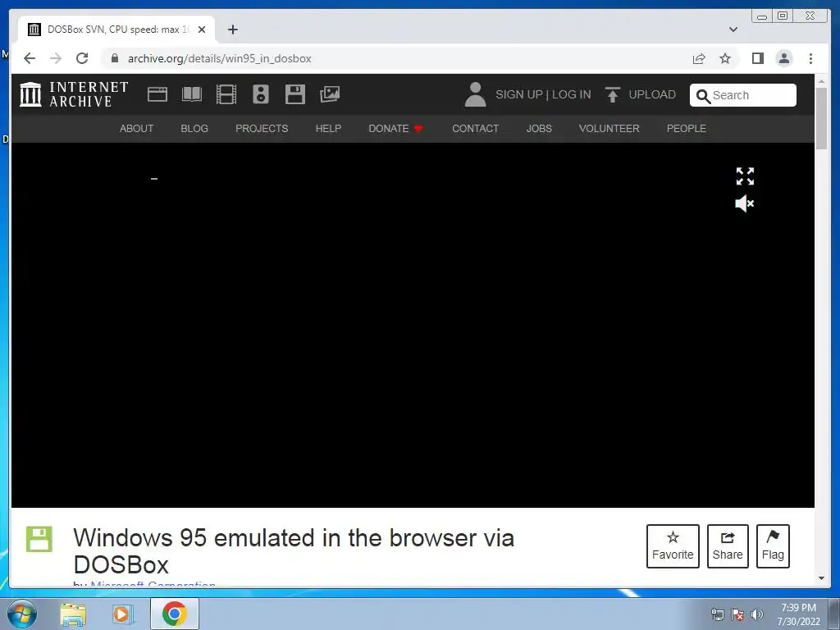Click the Internet Archive Search field
Viewport: 840px width, 630px height.
click(x=743, y=95)
